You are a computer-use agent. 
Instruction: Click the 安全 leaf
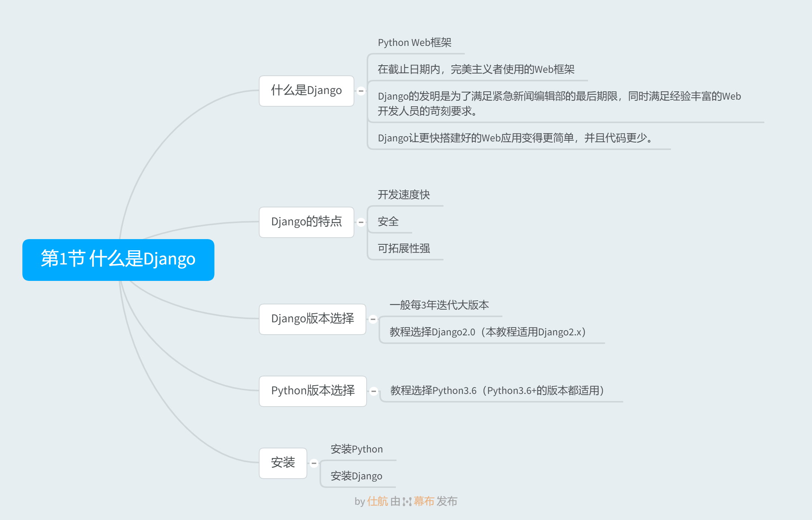(x=388, y=222)
